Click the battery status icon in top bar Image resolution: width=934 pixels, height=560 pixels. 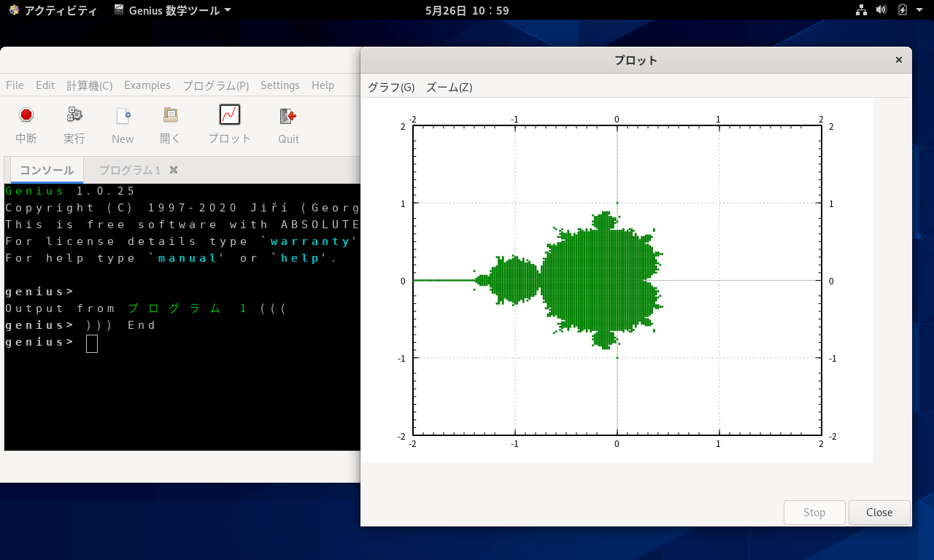point(903,10)
